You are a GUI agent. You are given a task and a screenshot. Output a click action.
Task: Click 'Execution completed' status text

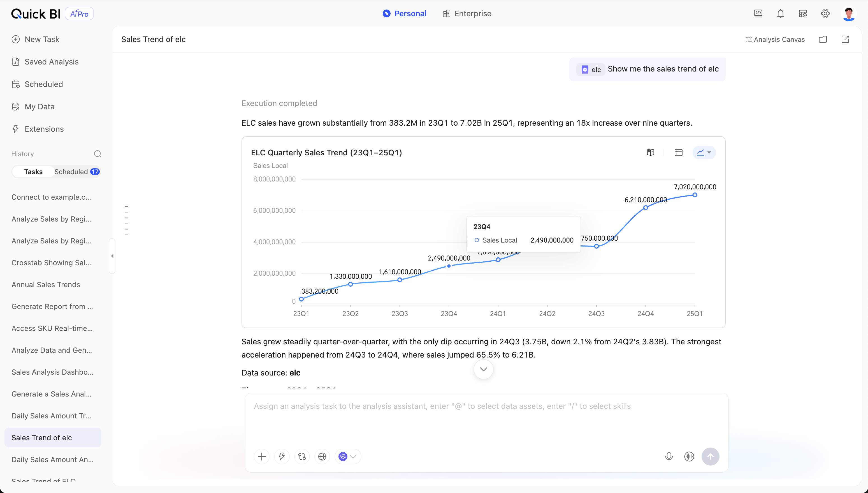279,103
